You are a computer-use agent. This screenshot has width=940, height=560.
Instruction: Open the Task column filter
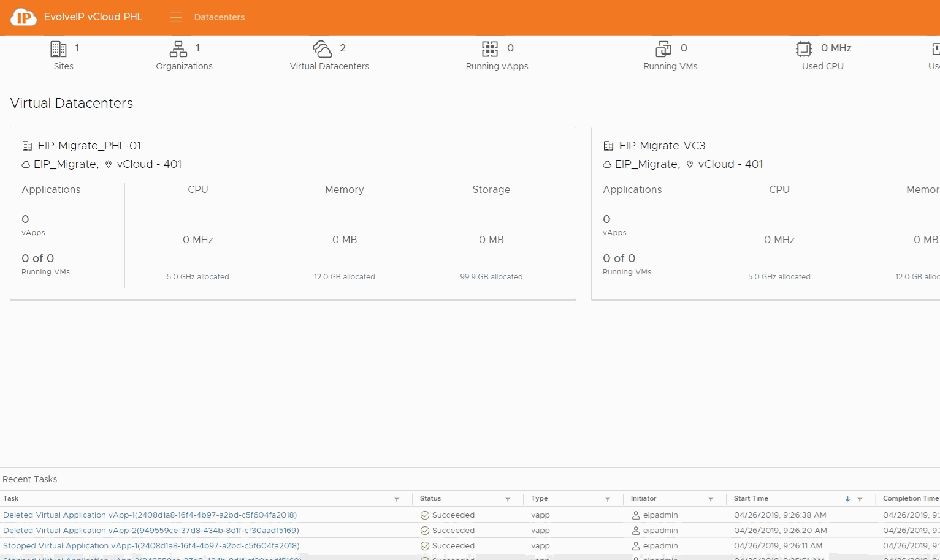point(397,499)
